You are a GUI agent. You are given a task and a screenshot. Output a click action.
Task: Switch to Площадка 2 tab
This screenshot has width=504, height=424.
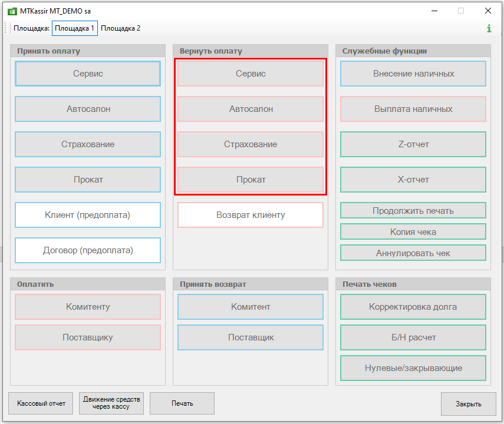pyautogui.click(x=120, y=28)
